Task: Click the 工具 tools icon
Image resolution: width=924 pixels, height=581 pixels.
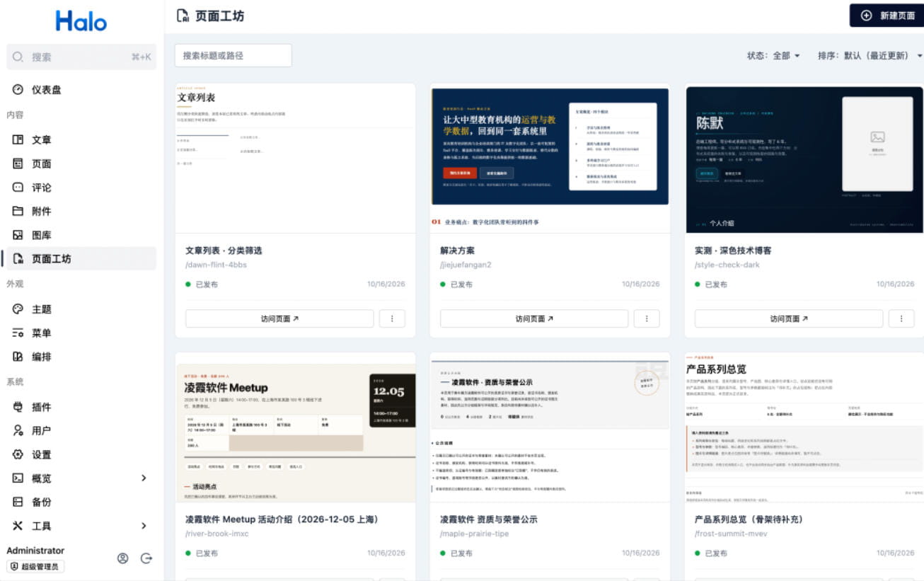Action: point(18,526)
